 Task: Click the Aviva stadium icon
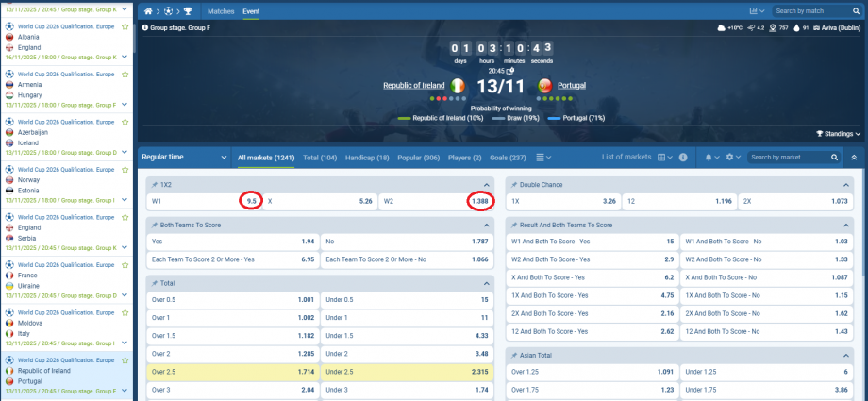click(816, 27)
